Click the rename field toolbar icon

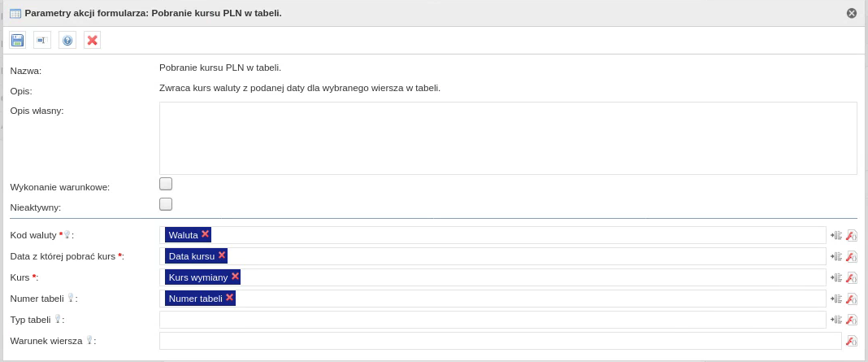click(42, 40)
